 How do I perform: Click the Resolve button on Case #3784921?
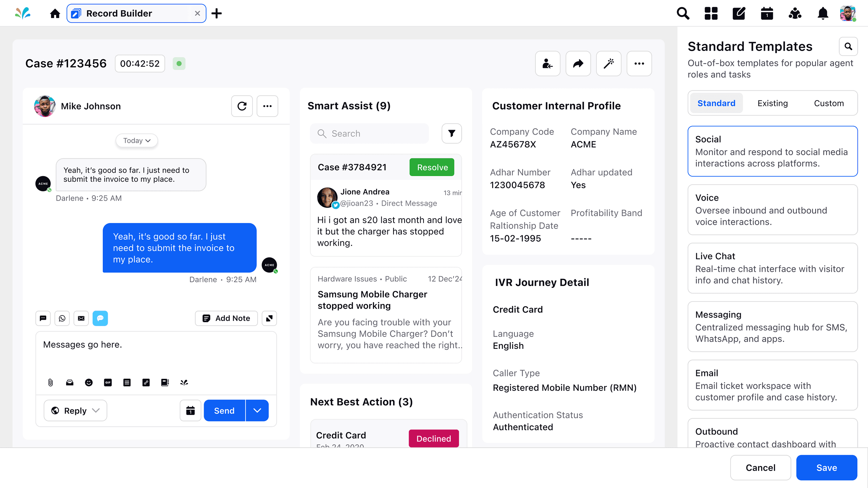click(432, 167)
